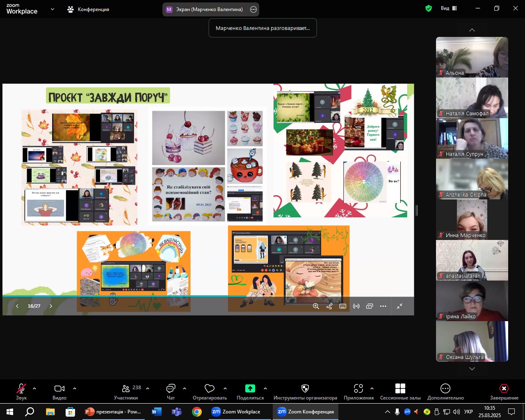
Task: Select Оксана Шульга participant video thumbnail
Action: click(x=472, y=341)
